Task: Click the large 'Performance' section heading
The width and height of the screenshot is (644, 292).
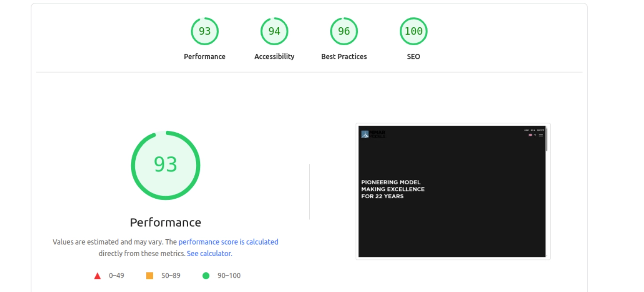Action: click(x=165, y=222)
